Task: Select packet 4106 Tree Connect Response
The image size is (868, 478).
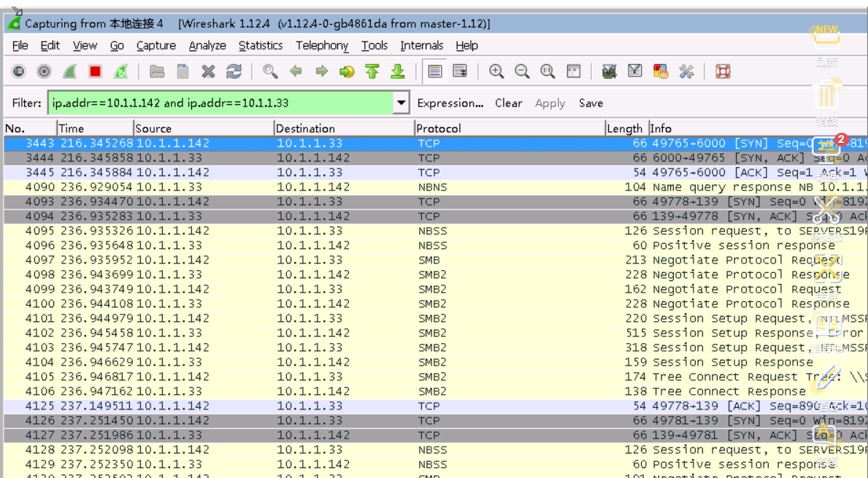Action: tap(436, 392)
